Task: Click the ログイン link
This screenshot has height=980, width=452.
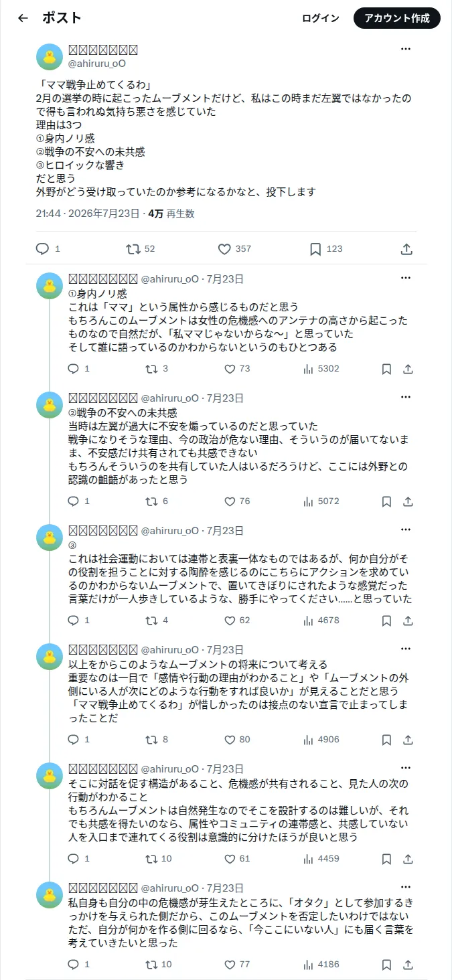Action: (x=321, y=18)
